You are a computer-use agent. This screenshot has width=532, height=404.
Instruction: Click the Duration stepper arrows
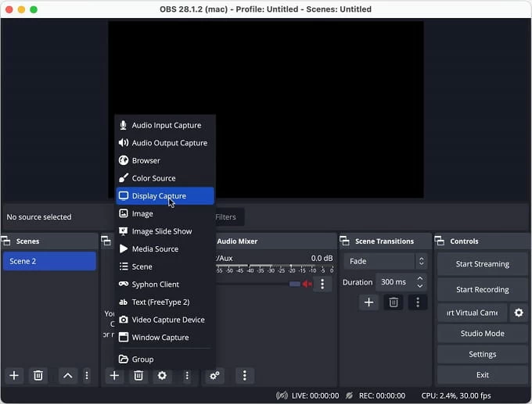click(420, 282)
